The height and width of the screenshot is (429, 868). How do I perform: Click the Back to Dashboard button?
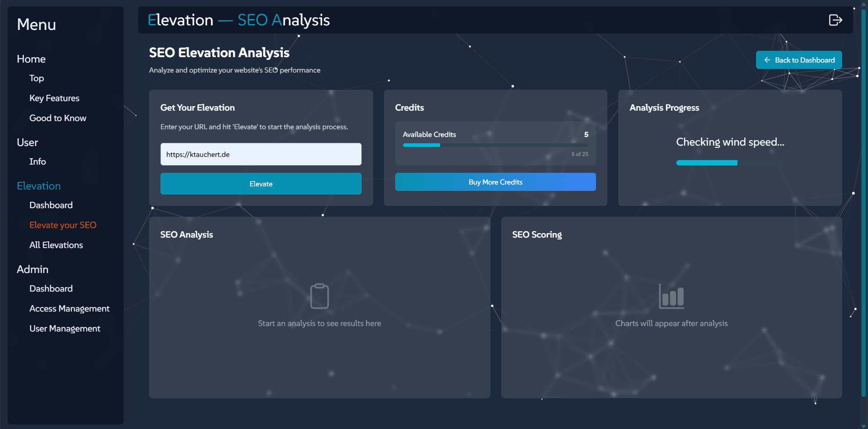799,60
